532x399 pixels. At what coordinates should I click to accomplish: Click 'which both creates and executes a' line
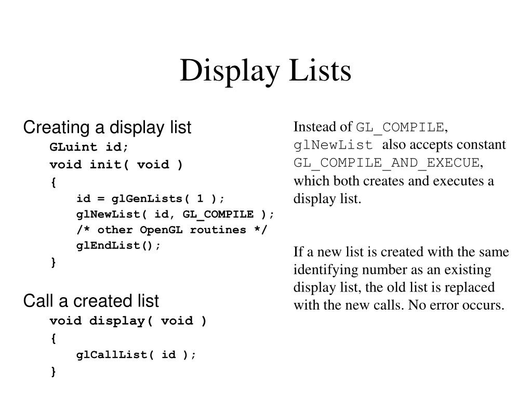pyautogui.click(x=394, y=181)
